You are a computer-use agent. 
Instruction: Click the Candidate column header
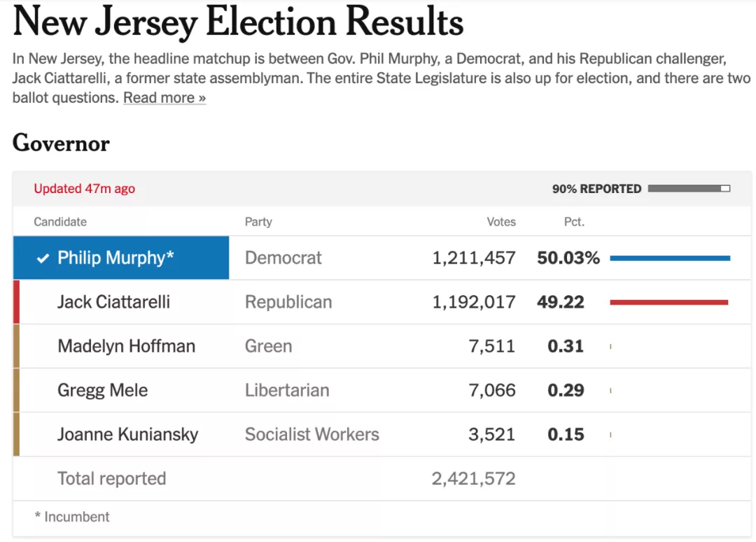pos(60,222)
